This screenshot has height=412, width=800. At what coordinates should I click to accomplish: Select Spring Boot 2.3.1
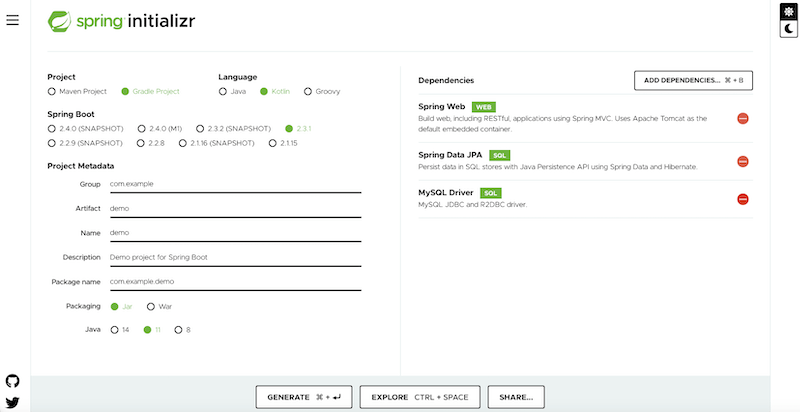(x=298, y=128)
